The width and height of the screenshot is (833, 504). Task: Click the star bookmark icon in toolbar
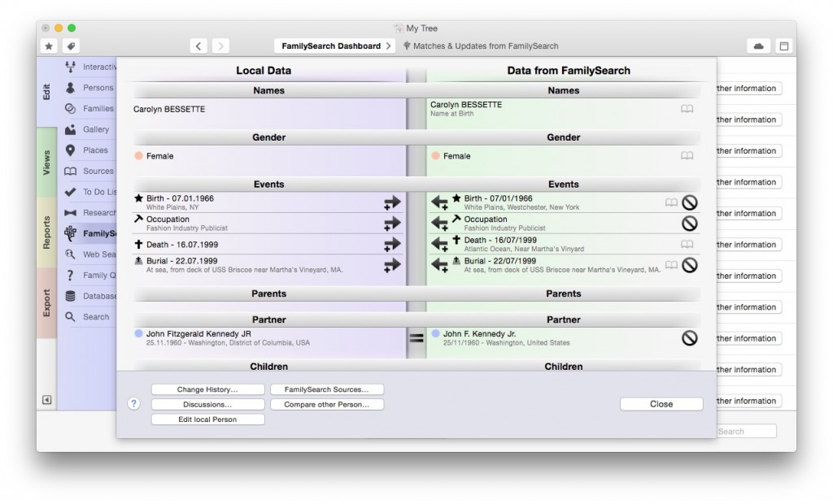[x=49, y=46]
